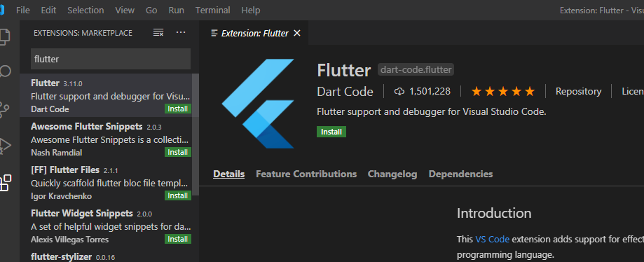
Task: Click the Alexis Villegas Torres publisher name
Action: pos(70,240)
